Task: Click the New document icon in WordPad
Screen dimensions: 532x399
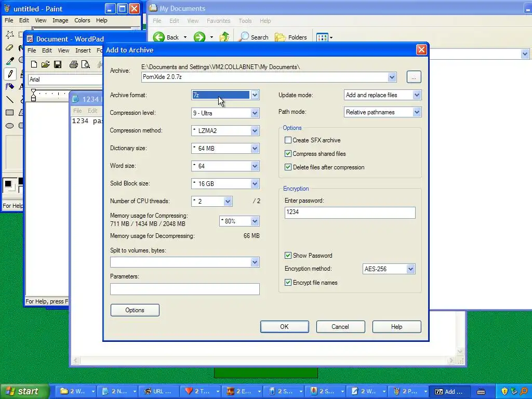Action: (x=34, y=64)
